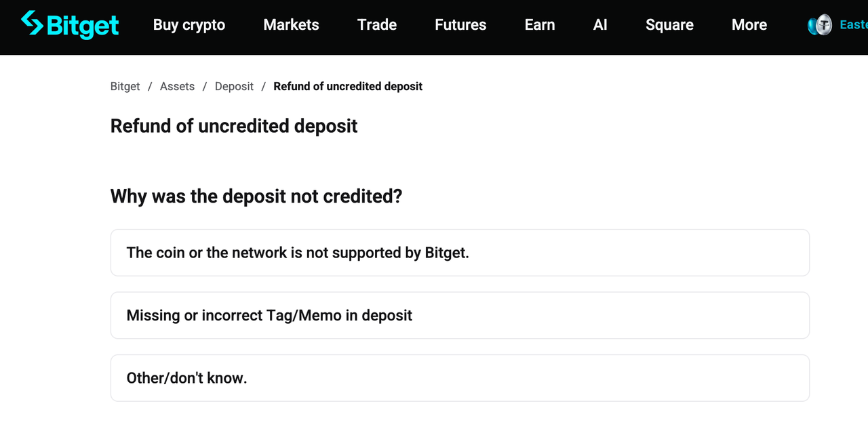The height and width of the screenshot is (435, 868).
Task: Open the Trade menu item
Action: pos(376,25)
